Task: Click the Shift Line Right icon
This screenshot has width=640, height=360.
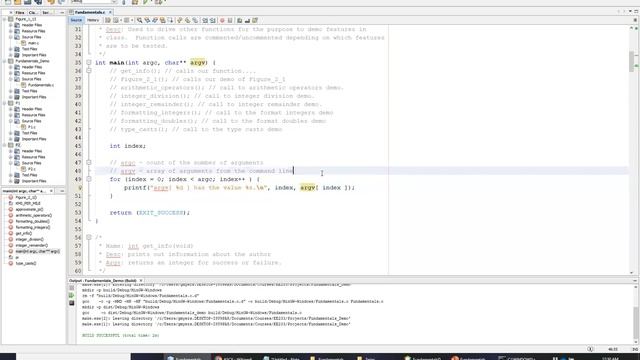Action: [213, 20]
